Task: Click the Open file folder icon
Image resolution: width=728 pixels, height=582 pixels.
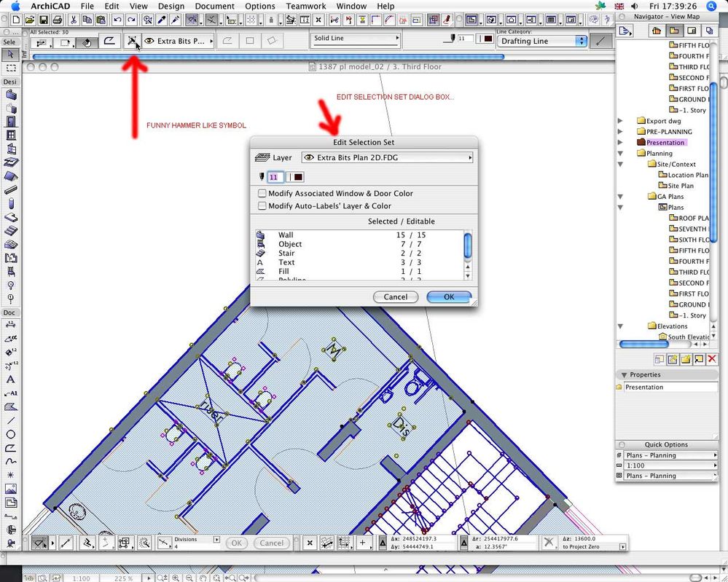Action: (x=30, y=20)
